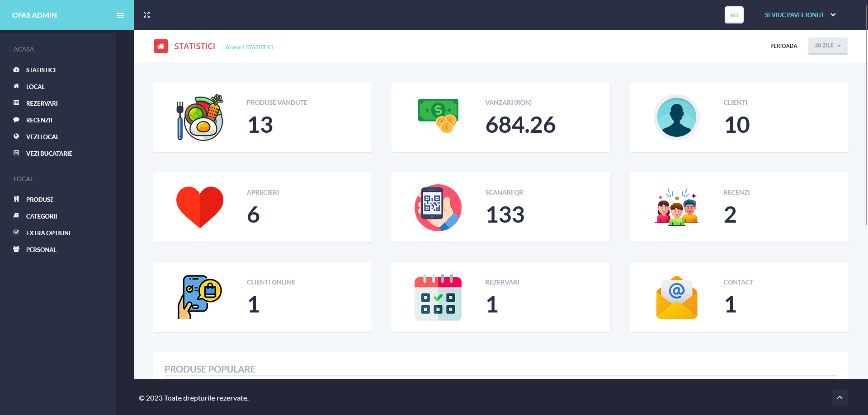The width and height of the screenshot is (868, 415).
Task: Click the CLIENTI count 10
Action: coord(737,125)
